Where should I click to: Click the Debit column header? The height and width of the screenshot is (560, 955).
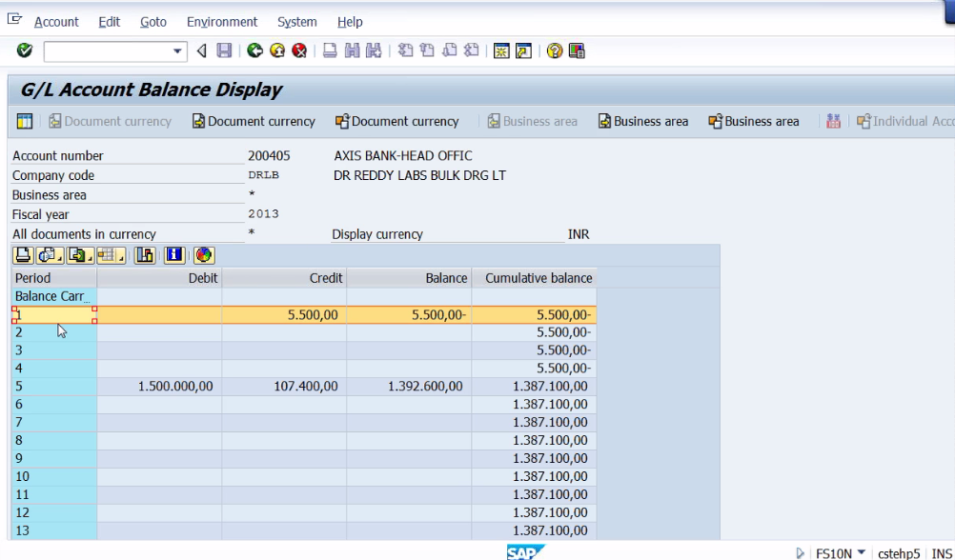159,278
